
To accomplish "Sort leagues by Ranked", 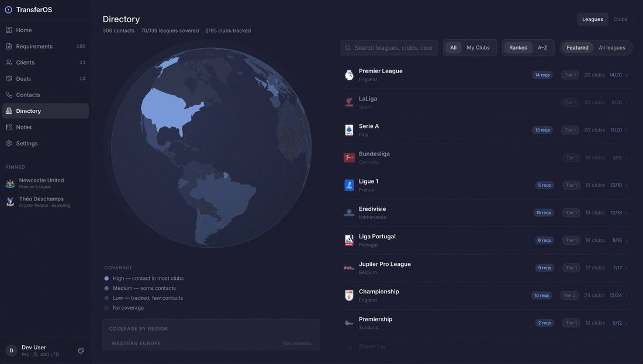I will tap(518, 47).
